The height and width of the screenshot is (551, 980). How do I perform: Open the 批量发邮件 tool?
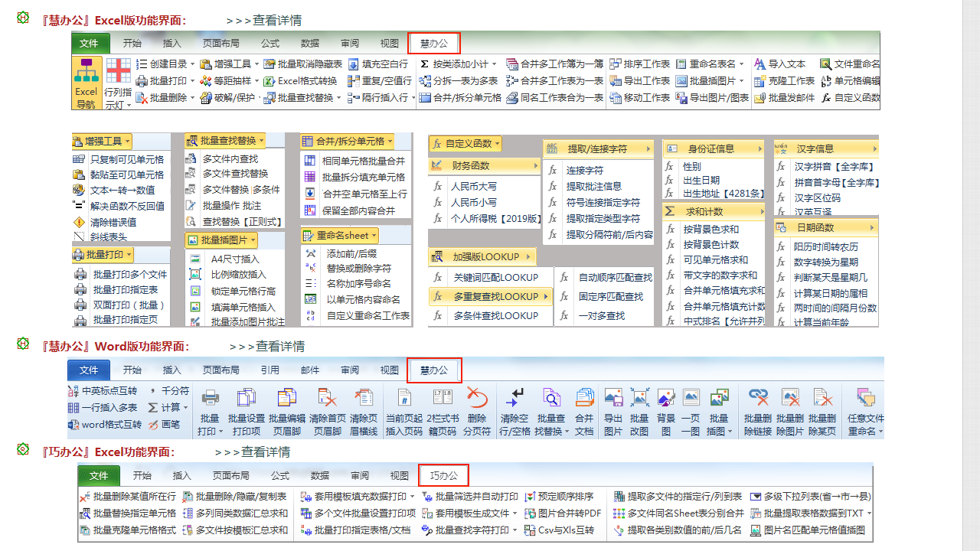(x=785, y=98)
